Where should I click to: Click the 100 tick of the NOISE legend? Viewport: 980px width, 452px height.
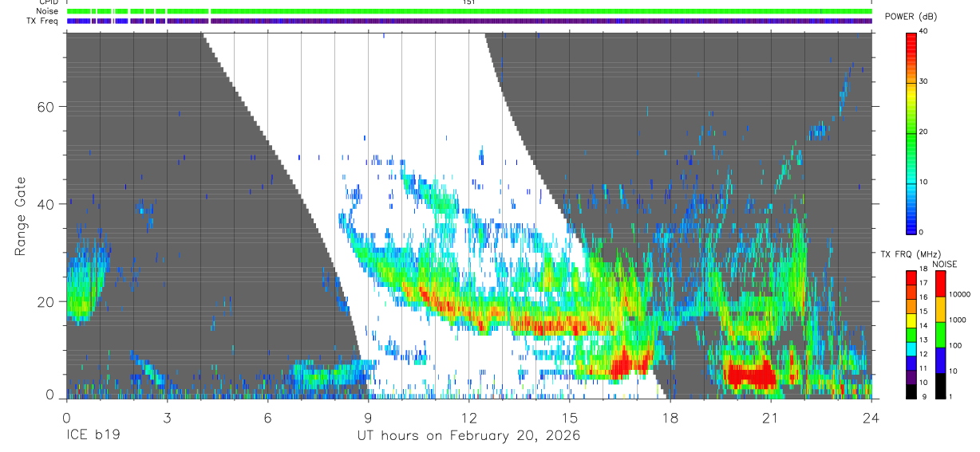coord(954,345)
